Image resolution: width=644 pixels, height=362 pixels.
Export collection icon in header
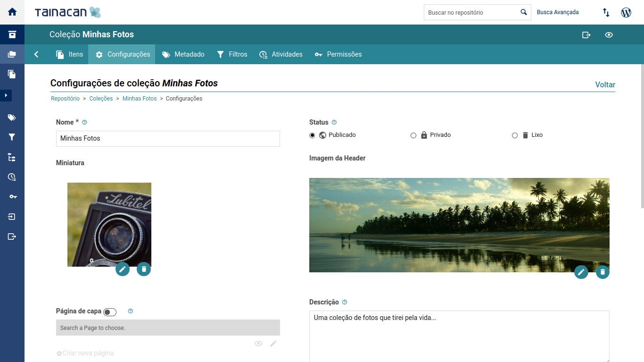(586, 34)
